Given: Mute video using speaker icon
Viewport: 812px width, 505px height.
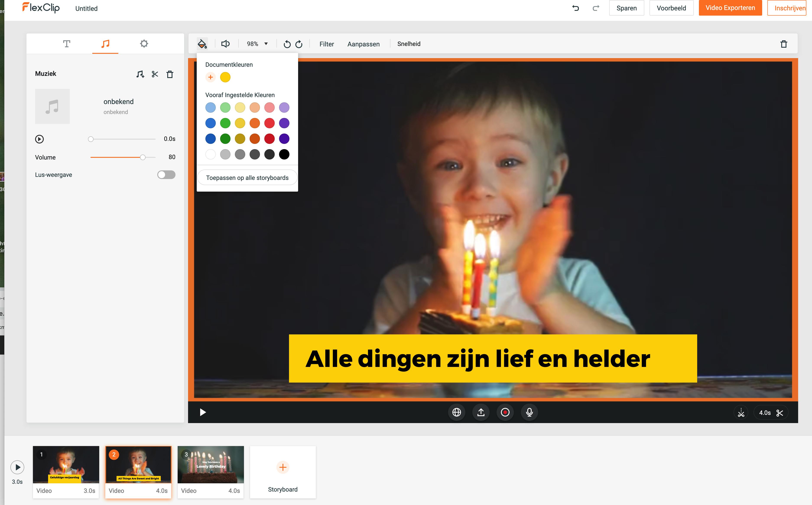Looking at the screenshot, I should (225, 44).
